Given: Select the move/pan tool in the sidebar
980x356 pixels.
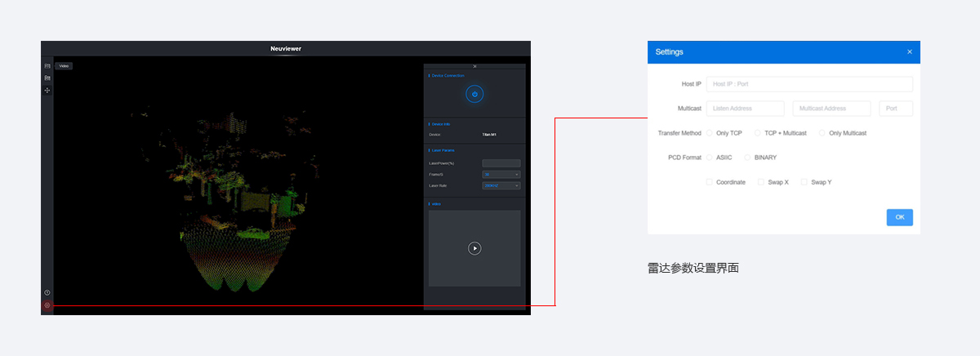Looking at the screenshot, I should coord(47,90).
